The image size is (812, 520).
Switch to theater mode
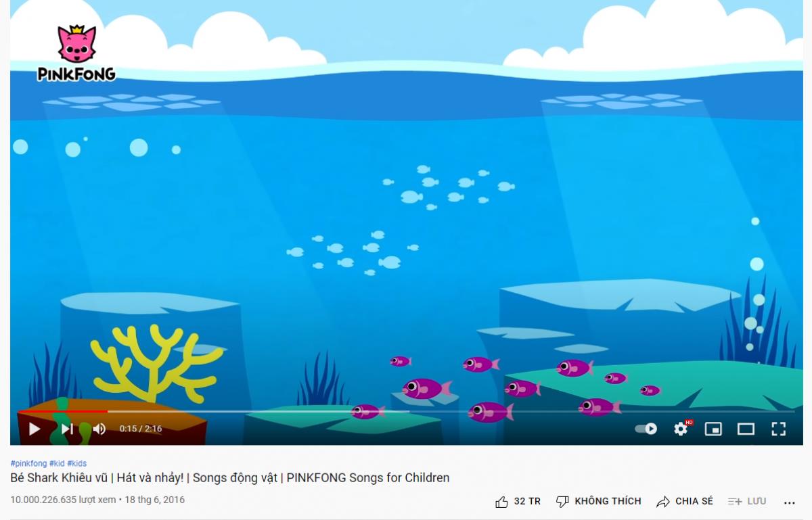(x=746, y=429)
